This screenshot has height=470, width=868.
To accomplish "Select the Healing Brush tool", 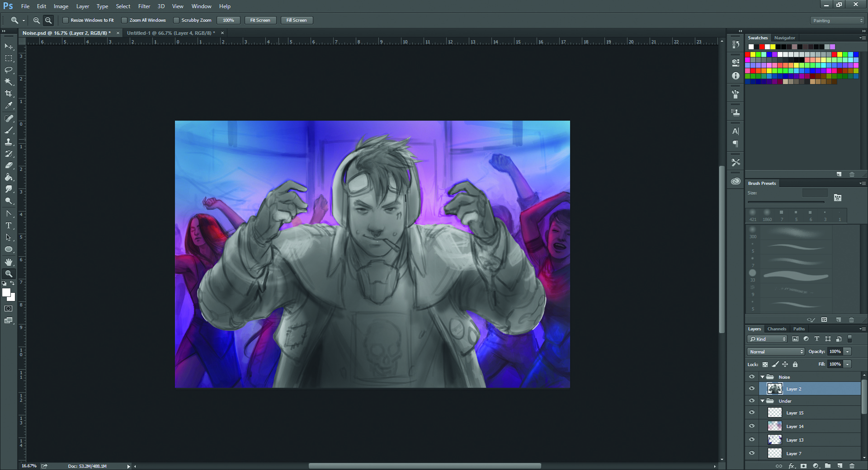I will 9,118.
